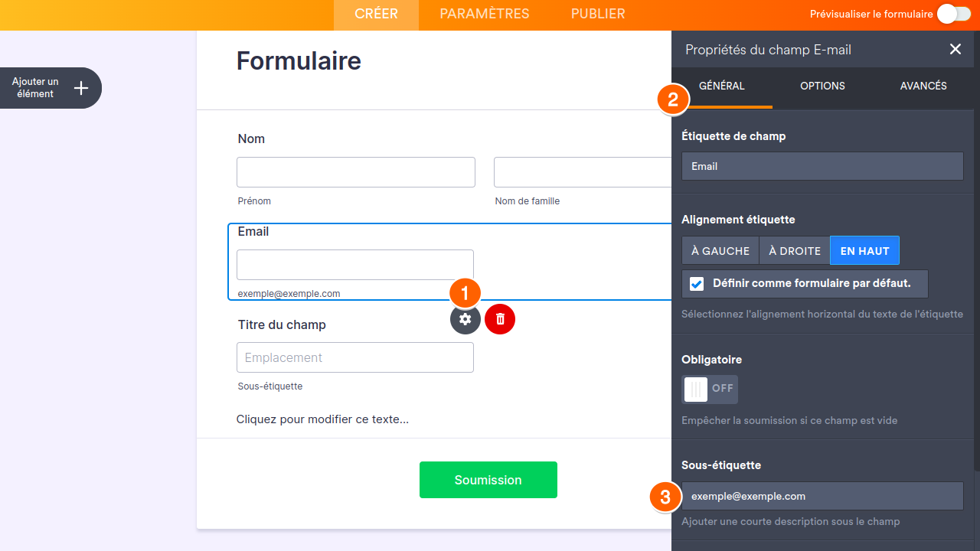The image size is (980, 551).
Task: Align the label À droite
Action: tap(795, 251)
